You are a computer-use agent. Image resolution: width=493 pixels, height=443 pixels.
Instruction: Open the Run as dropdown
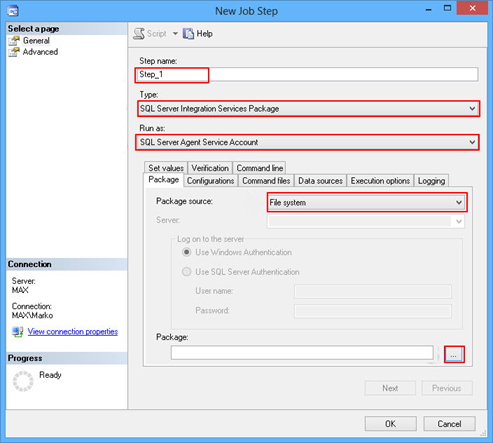point(307,142)
